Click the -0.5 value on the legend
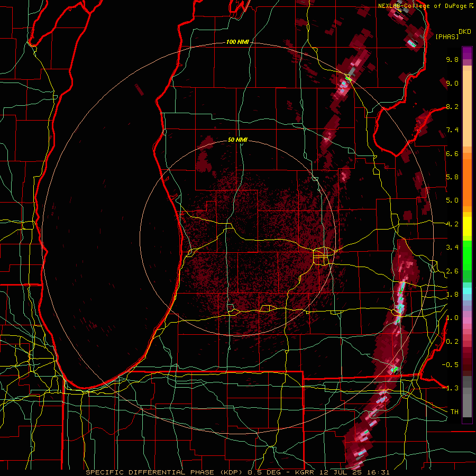 pyautogui.click(x=450, y=364)
